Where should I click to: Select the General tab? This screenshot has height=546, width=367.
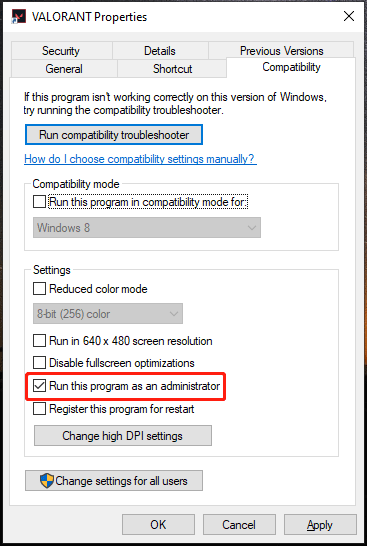[x=64, y=69]
